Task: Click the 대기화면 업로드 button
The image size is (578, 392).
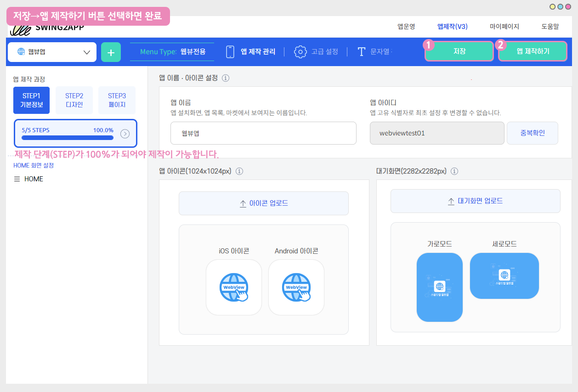Action: pyautogui.click(x=475, y=201)
